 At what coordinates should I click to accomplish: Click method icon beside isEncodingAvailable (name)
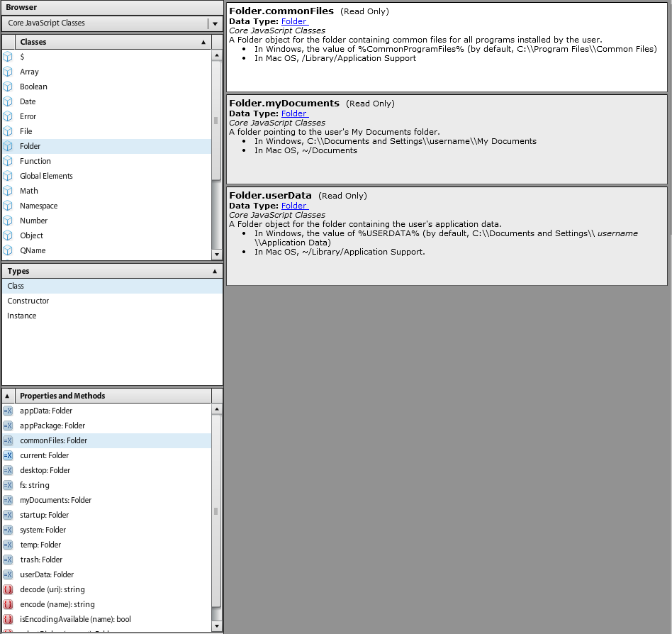click(x=8, y=619)
